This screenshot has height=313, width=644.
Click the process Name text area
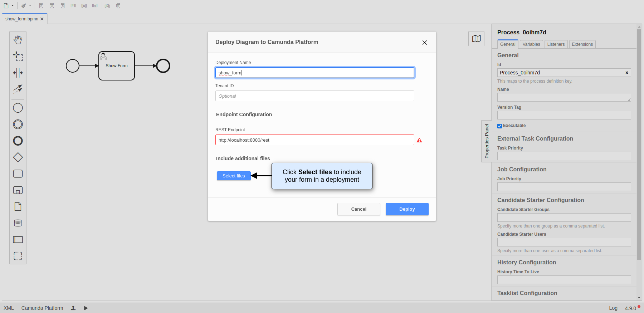click(564, 97)
